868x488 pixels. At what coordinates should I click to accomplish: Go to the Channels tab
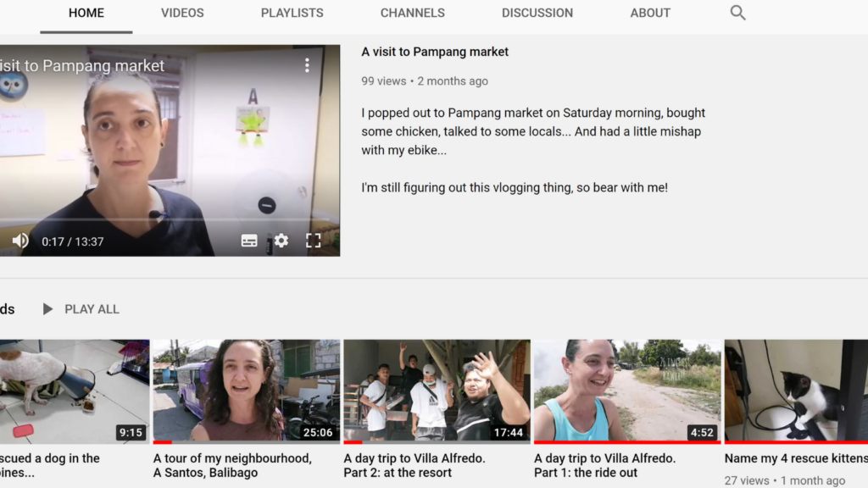coord(412,13)
